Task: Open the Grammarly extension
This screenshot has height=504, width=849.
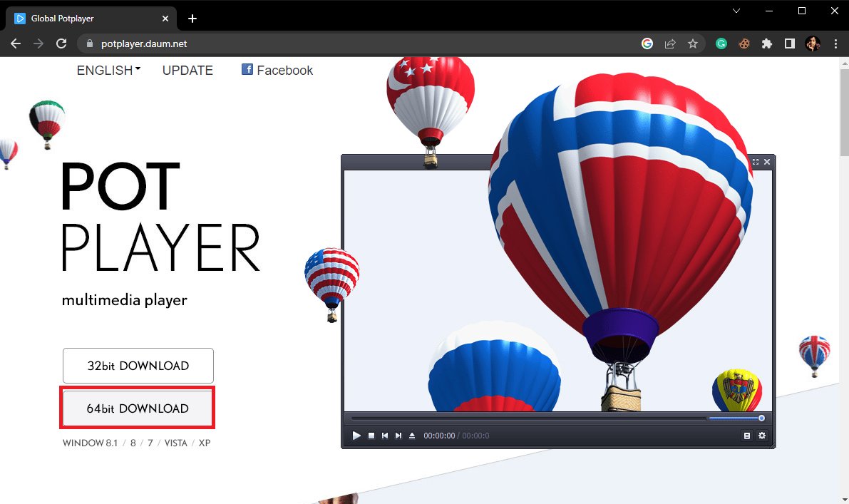Action: [721, 44]
